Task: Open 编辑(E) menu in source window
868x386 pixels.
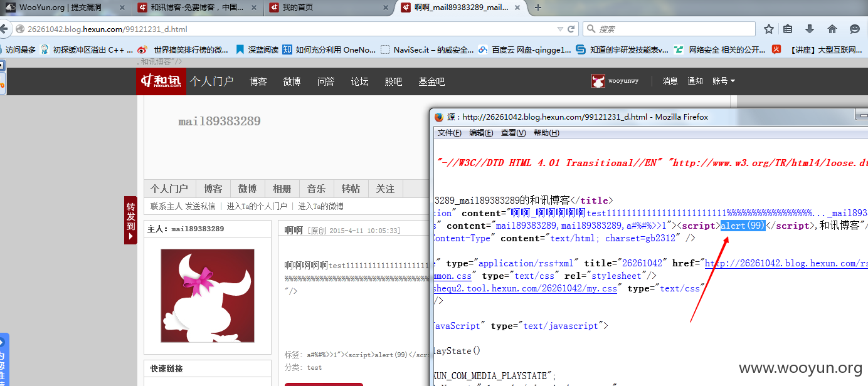Action: pos(482,133)
